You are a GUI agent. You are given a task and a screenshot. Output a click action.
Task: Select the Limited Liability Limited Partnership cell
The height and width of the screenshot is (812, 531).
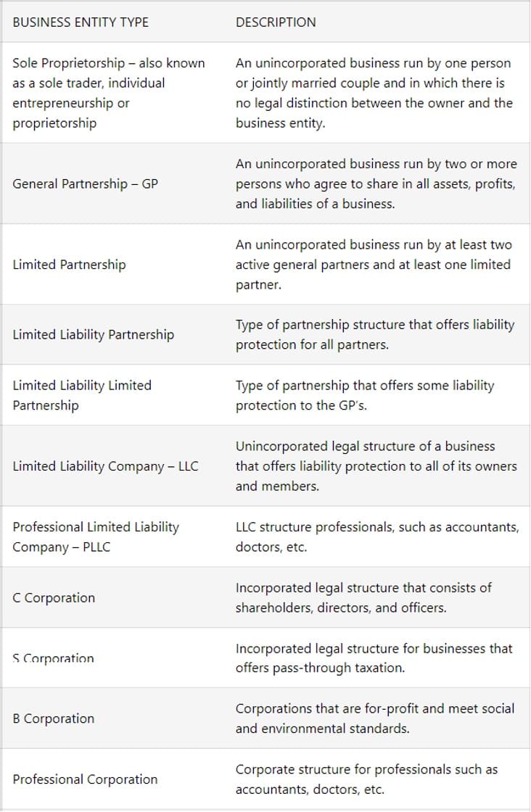pos(82,395)
